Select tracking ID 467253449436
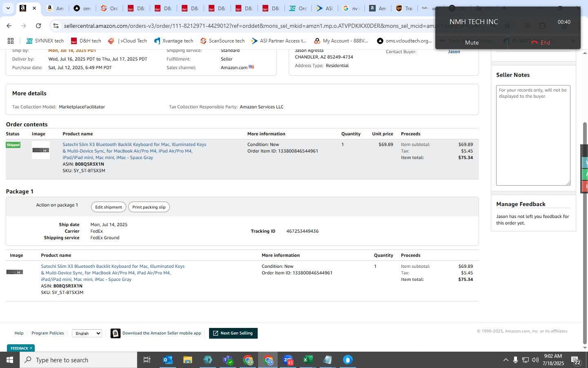Viewport: 588px width, 368px height. pos(303,231)
